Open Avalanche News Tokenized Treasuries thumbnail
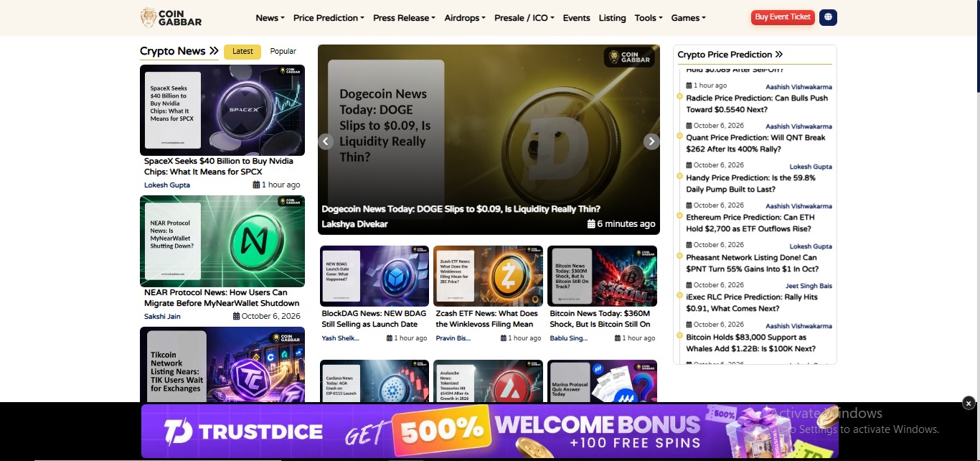Screen dimensions: 980x461 (488, 381)
